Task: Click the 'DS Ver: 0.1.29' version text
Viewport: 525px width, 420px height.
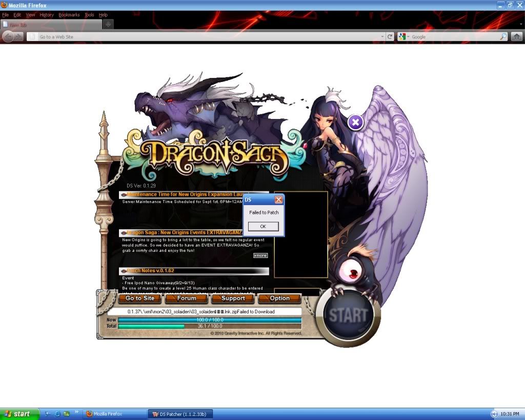Action: click(141, 186)
